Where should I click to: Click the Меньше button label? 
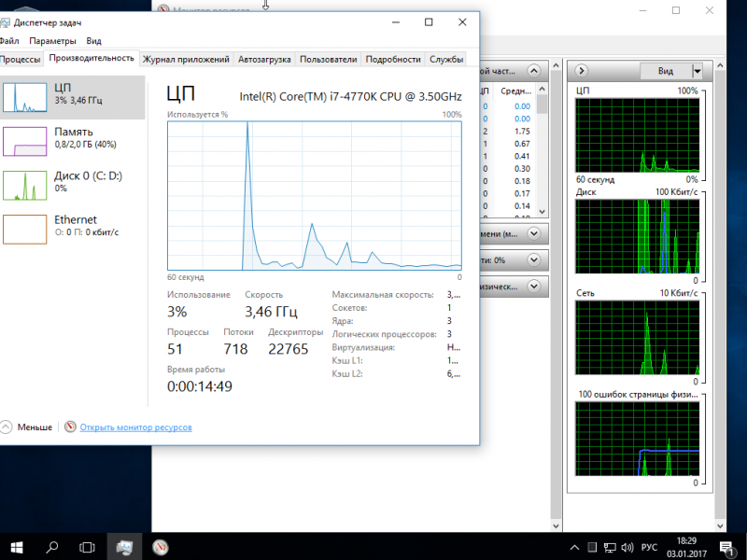point(35,427)
